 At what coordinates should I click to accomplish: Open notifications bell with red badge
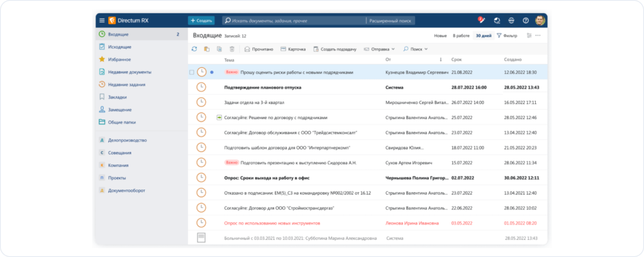click(x=481, y=20)
